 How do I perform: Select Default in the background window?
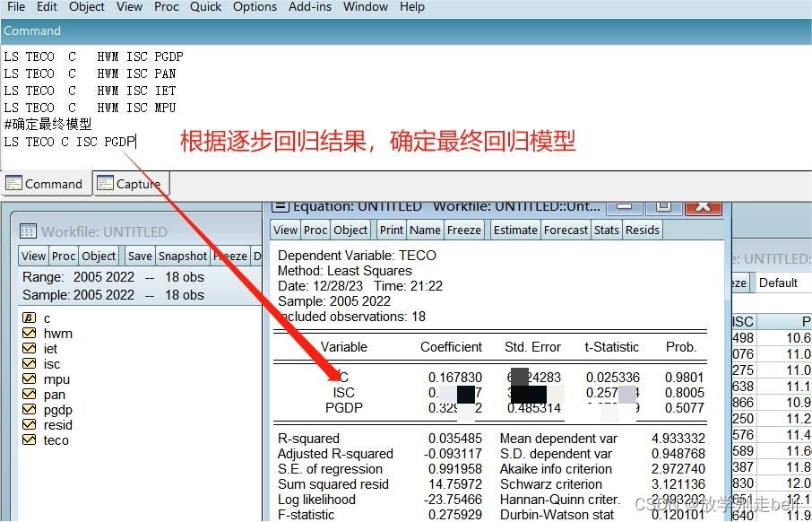[778, 283]
